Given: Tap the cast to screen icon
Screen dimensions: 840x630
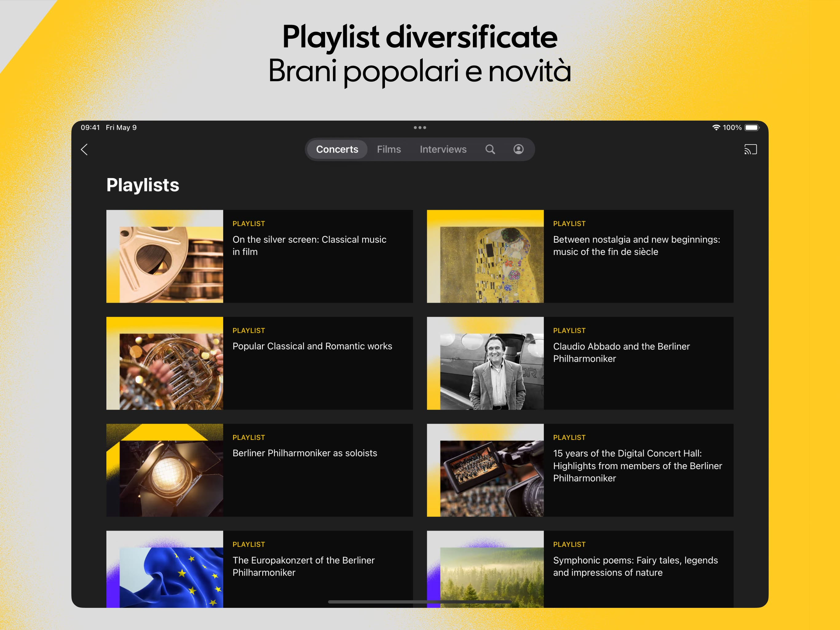Looking at the screenshot, I should point(751,149).
